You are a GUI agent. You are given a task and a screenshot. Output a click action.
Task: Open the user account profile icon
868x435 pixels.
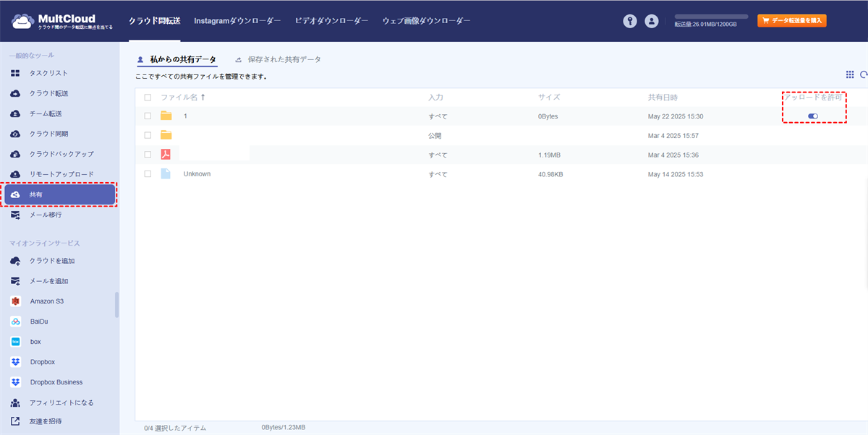pos(652,22)
